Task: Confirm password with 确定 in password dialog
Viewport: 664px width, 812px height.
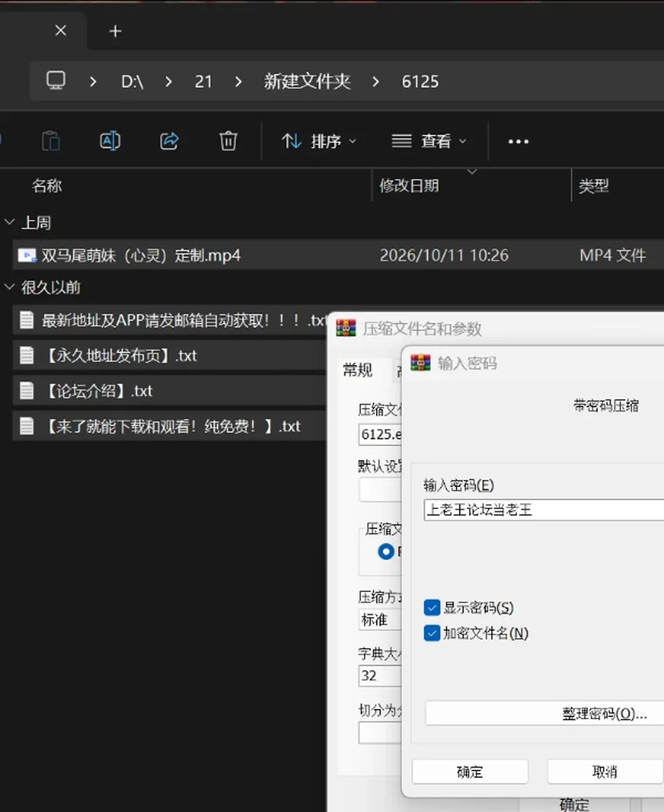Action: pyautogui.click(x=470, y=772)
